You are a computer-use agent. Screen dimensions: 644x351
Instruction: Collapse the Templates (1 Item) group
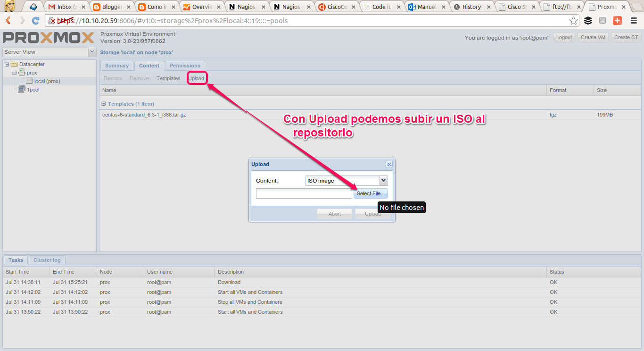coord(103,103)
